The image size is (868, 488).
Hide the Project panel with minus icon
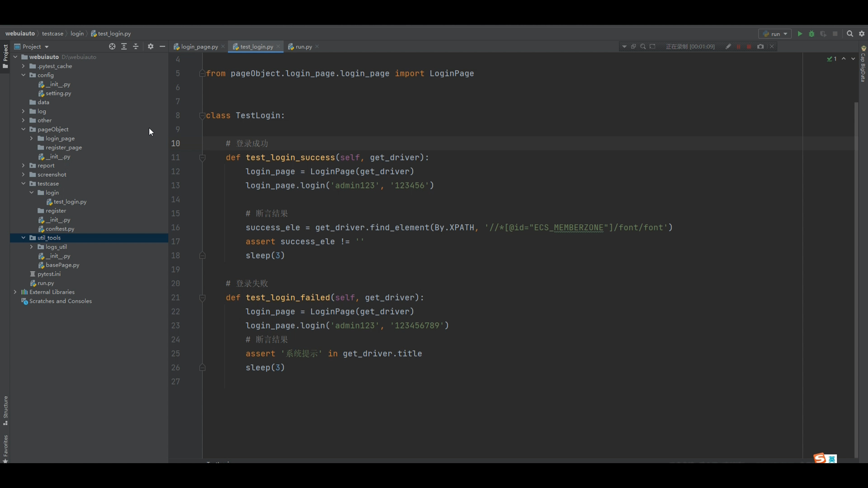[x=162, y=47]
